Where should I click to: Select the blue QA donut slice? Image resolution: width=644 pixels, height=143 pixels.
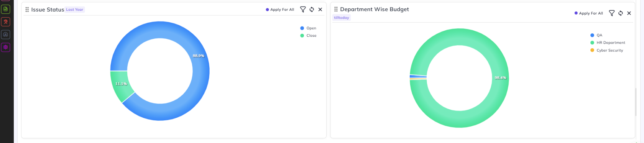[x=418, y=76]
